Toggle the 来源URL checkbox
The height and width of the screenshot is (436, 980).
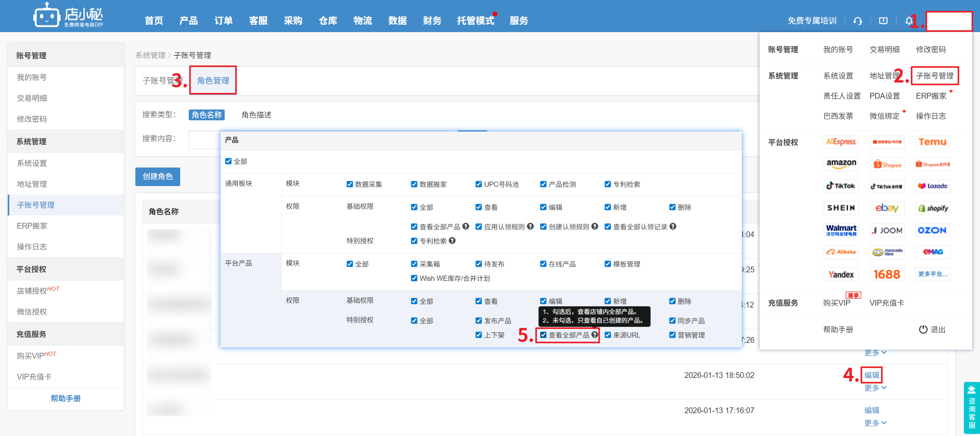coord(608,335)
